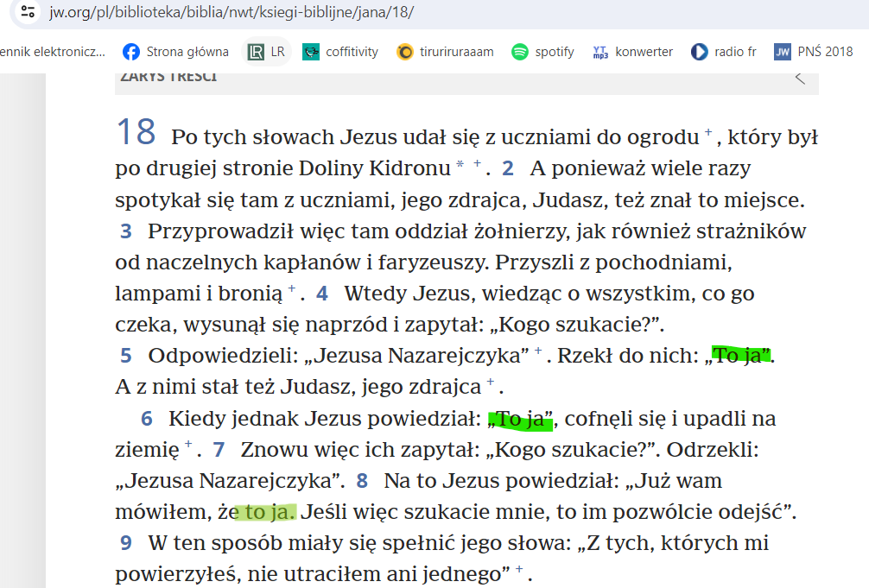This screenshot has width=869, height=588.
Task: Open the cross-reference plus after bronią
Action: [x=292, y=289]
